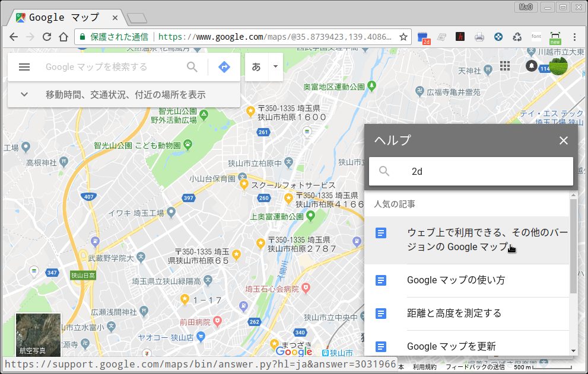Viewport: 588px width, 374px height.
Task: Open the article 'Google マップの使い方'
Action: click(467, 280)
